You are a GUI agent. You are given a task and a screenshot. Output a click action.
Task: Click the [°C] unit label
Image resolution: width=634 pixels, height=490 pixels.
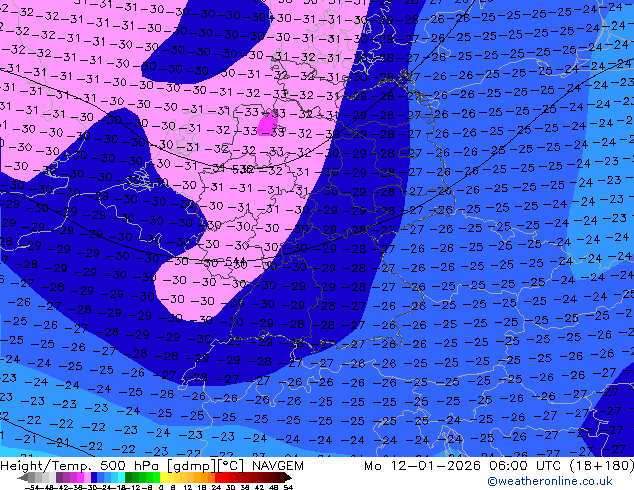[x=230, y=466]
